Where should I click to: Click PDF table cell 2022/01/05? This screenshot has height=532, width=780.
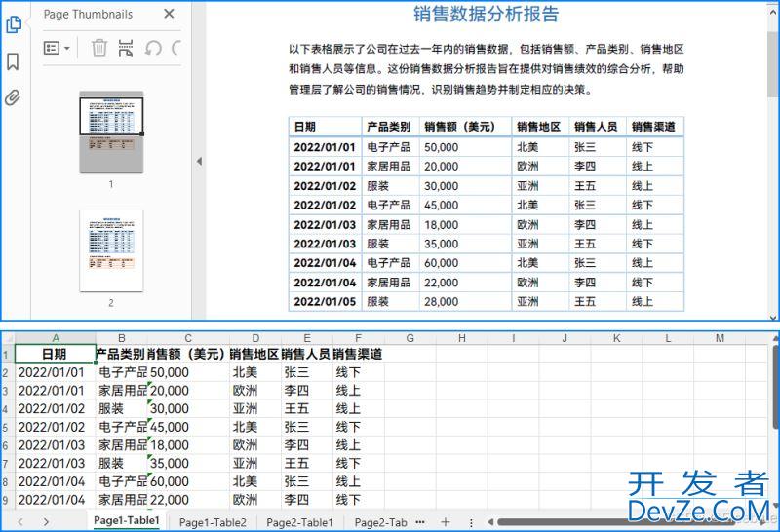click(325, 302)
